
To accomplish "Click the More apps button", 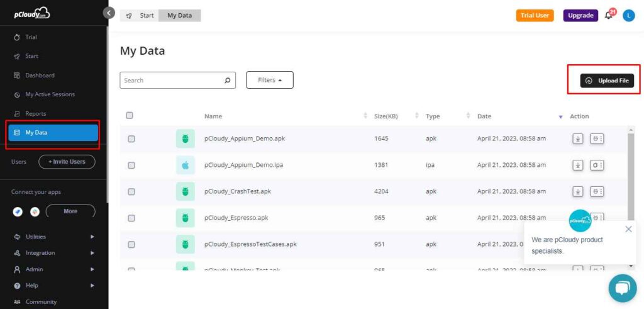I will 70,211.
